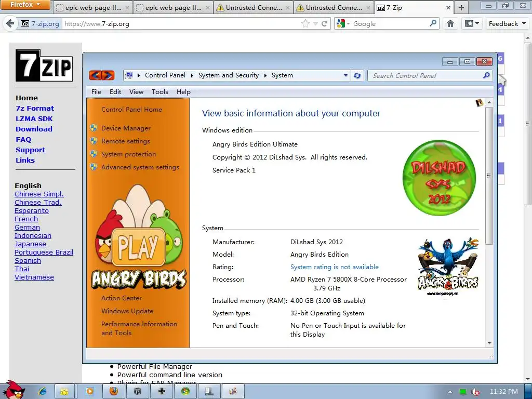Open the LZMA SDK link
The height and width of the screenshot is (399, 532).
click(34, 118)
